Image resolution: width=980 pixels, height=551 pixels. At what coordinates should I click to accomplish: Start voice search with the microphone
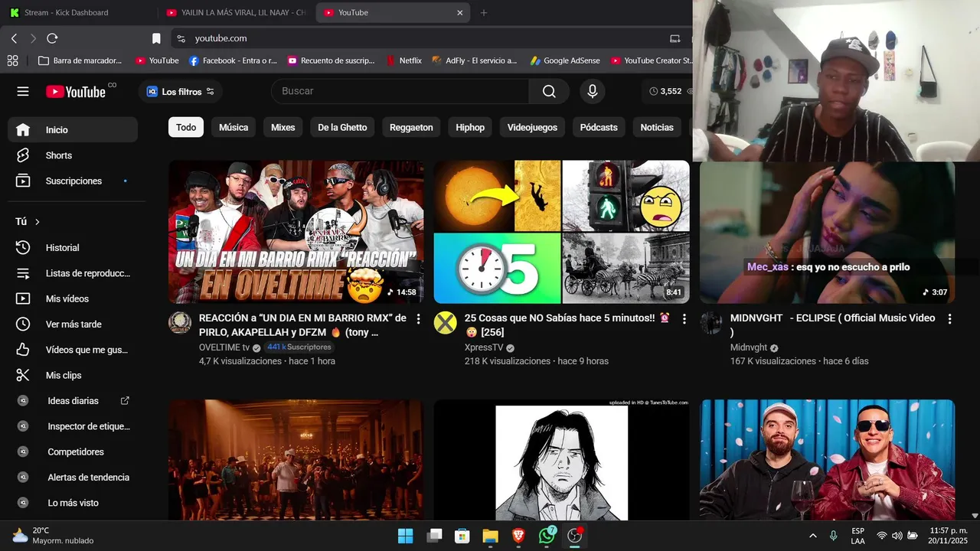592,91
